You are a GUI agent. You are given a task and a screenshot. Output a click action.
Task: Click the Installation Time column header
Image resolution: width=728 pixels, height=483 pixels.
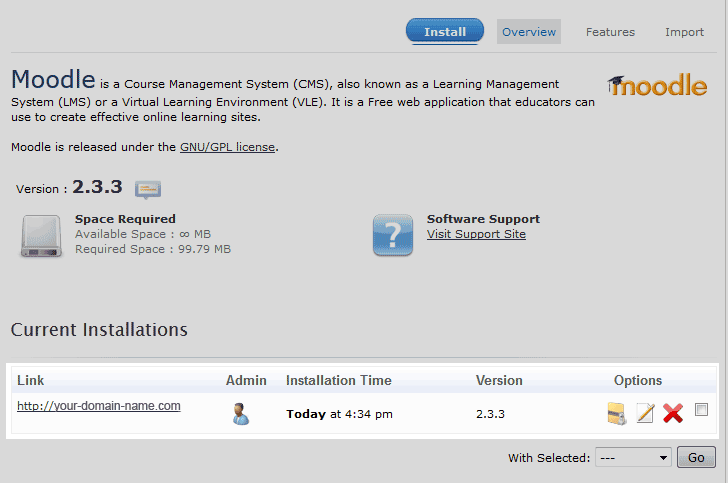(x=339, y=380)
